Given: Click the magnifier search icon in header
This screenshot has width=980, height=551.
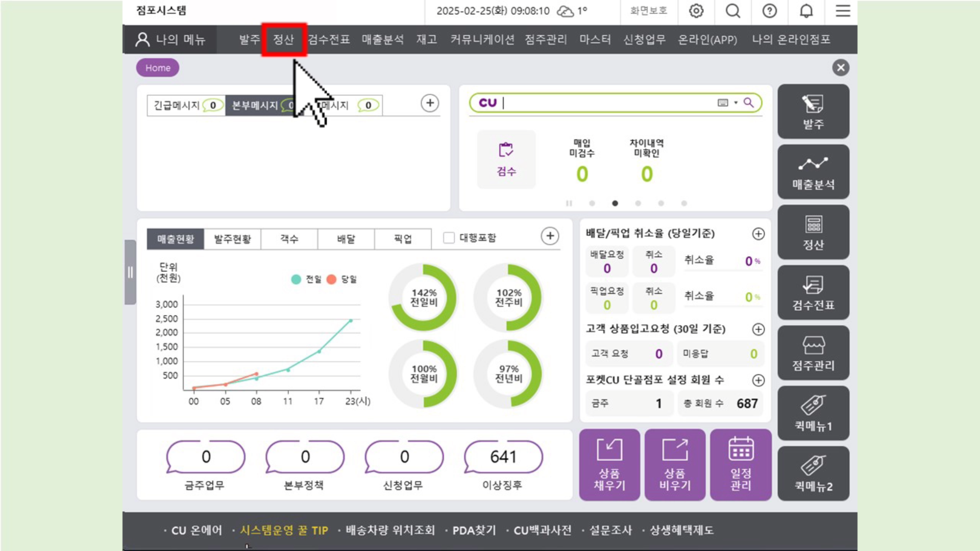Looking at the screenshot, I should (x=733, y=11).
